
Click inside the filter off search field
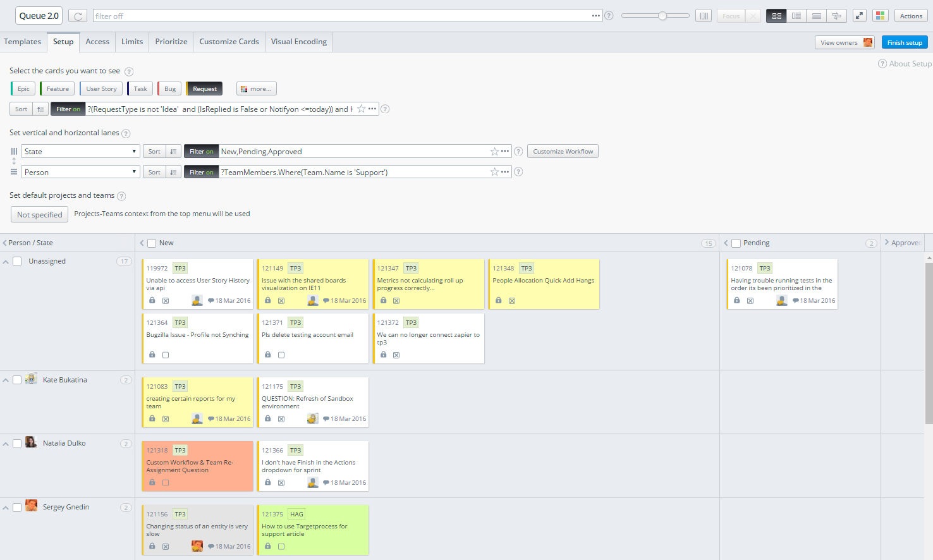click(x=316, y=15)
